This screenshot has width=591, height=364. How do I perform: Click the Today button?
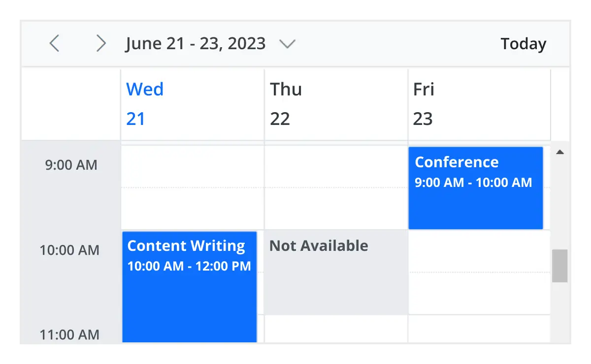point(523,43)
